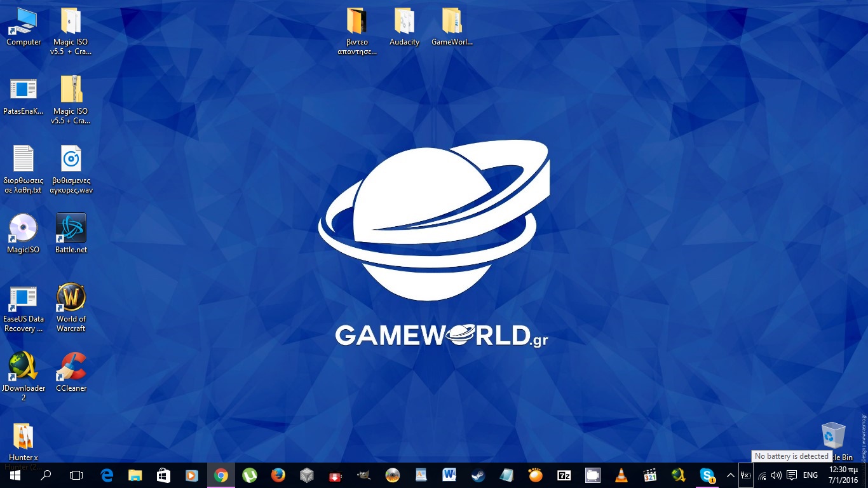Launch VLC media player from taskbar
The height and width of the screenshot is (488, 868).
point(621,475)
